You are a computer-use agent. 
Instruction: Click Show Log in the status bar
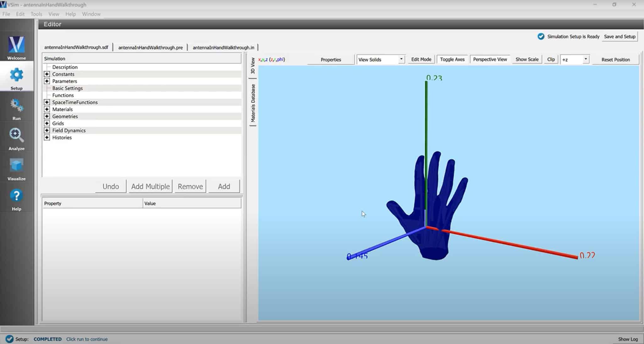(x=627, y=339)
